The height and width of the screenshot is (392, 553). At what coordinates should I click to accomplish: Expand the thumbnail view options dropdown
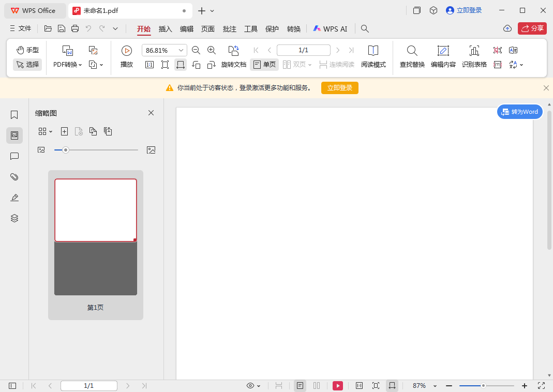tap(46, 131)
